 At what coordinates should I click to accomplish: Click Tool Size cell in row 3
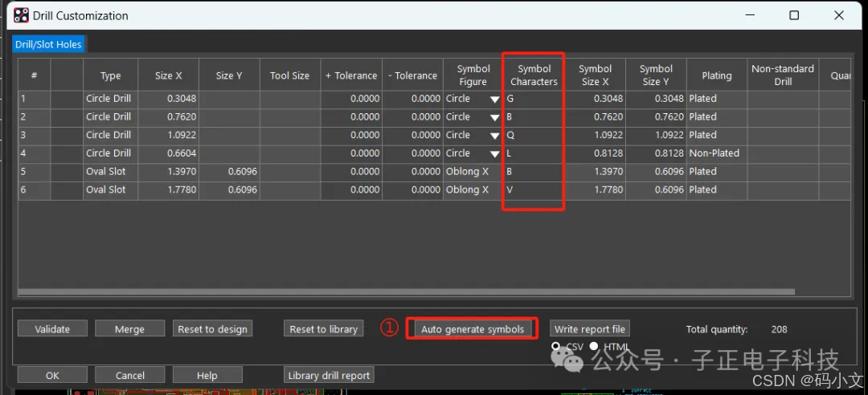pos(290,136)
